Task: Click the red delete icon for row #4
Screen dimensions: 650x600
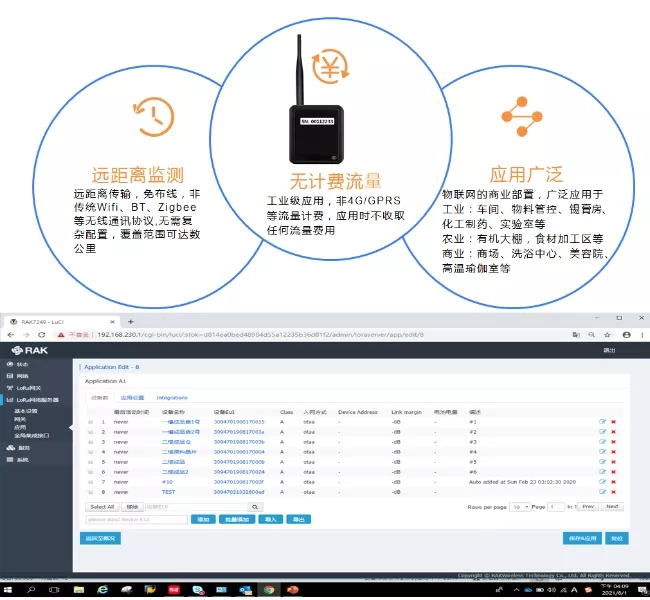Action: coord(614,452)
